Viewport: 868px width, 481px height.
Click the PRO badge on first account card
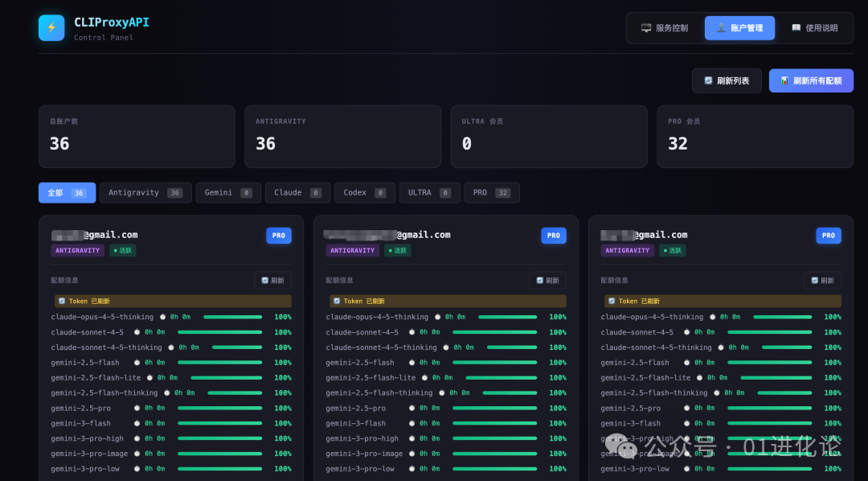tap(279, 236)
